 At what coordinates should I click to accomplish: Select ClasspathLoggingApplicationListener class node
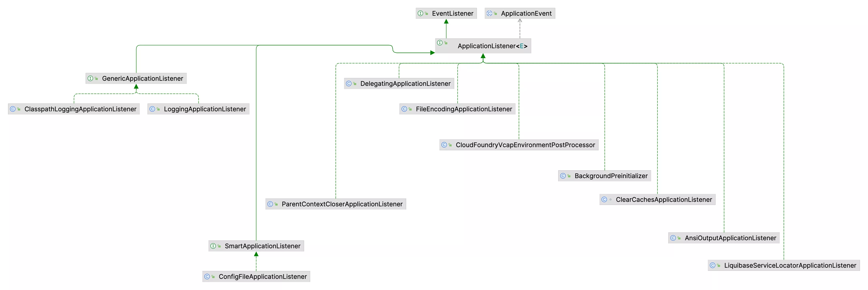[x=74, y=109]
